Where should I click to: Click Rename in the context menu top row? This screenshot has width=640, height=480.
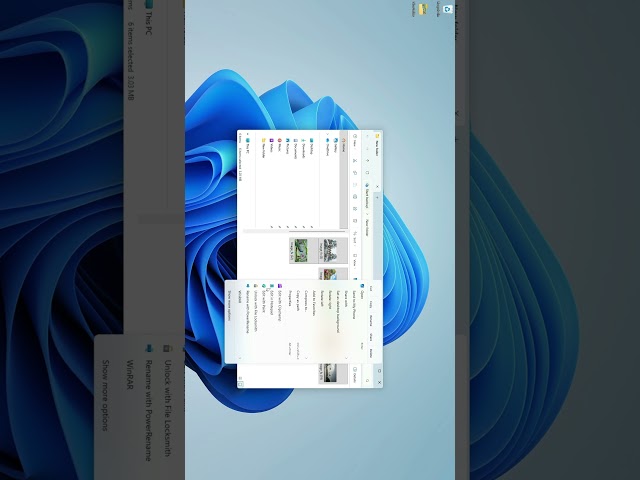click(371, 321)
